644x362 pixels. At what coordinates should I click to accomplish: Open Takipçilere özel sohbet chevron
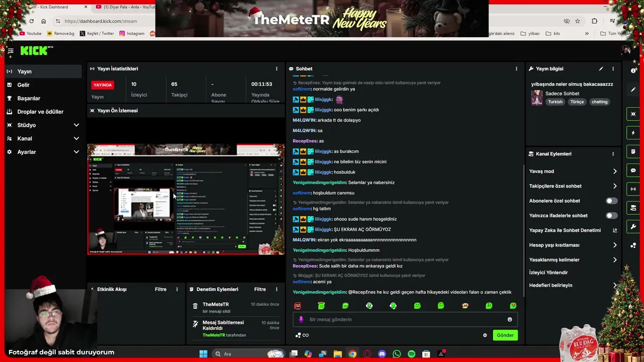pyautogui.click(x=615, y=186)
